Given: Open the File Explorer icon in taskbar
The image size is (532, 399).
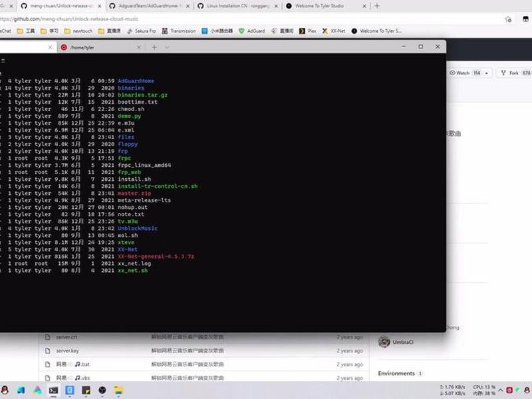Looking at the screenshot, I should [118, 390].
